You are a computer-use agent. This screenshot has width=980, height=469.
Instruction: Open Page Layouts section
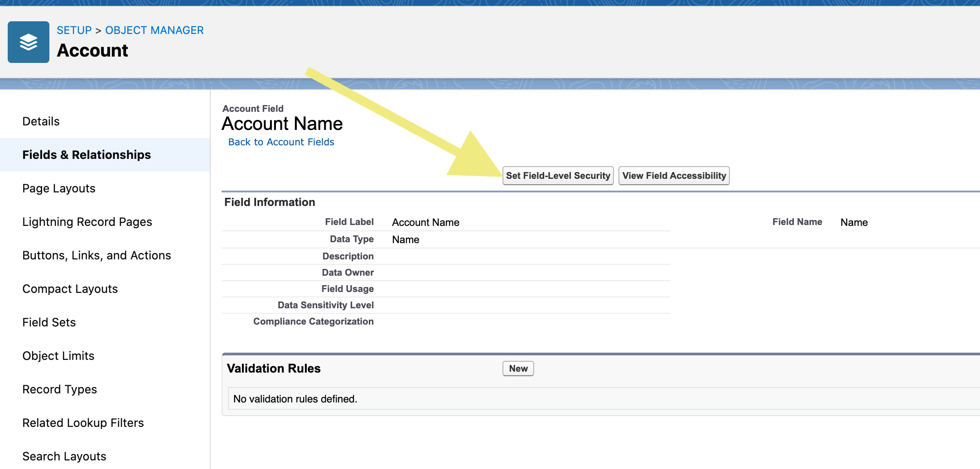tap(58, 188)
